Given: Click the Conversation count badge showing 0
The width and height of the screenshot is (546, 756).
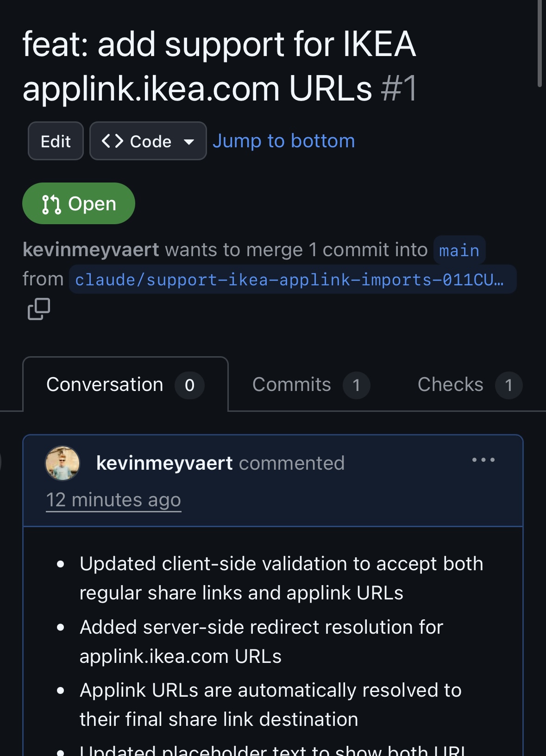Looking at the screenshot, I should click(x=189, y=385).
